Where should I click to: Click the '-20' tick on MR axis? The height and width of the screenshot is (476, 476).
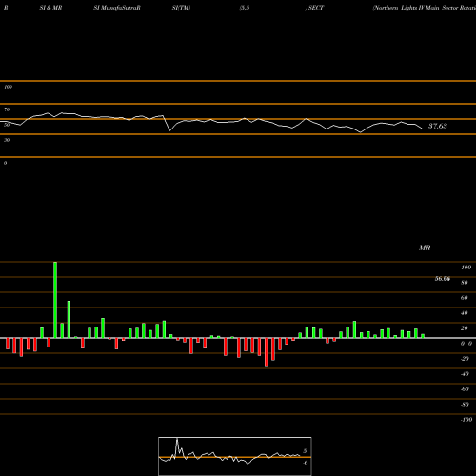point(465,359)
